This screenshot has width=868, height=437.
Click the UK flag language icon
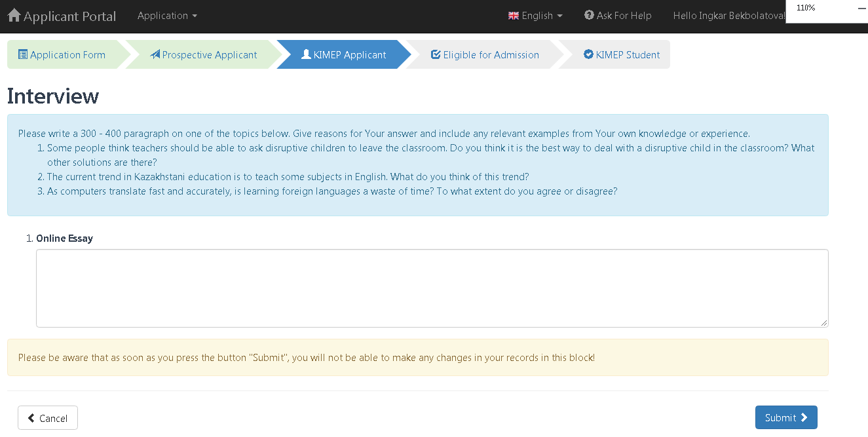tap(514, 16)
